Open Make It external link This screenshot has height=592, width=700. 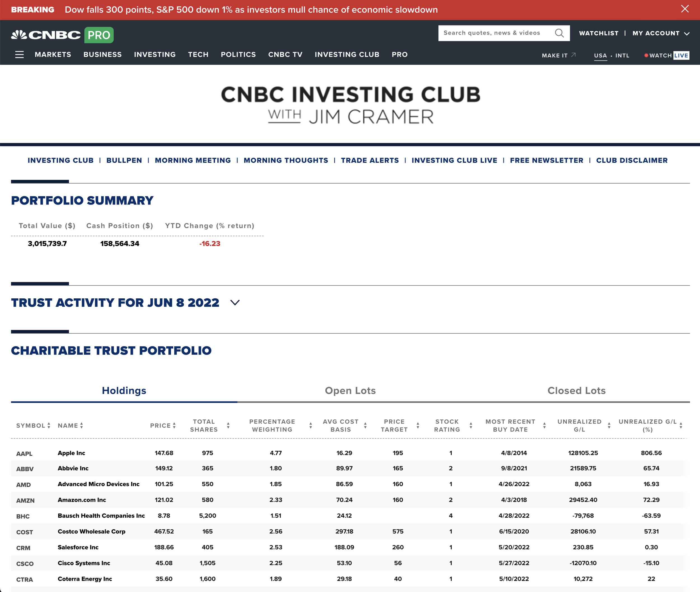pyautogui.click(x=558, y=55)
